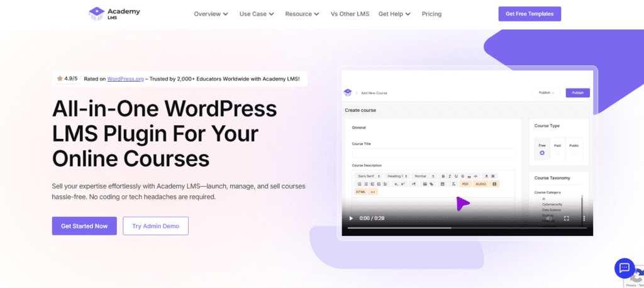
Task: Open the white Publish status dropdown
Action: coord(547,93)
